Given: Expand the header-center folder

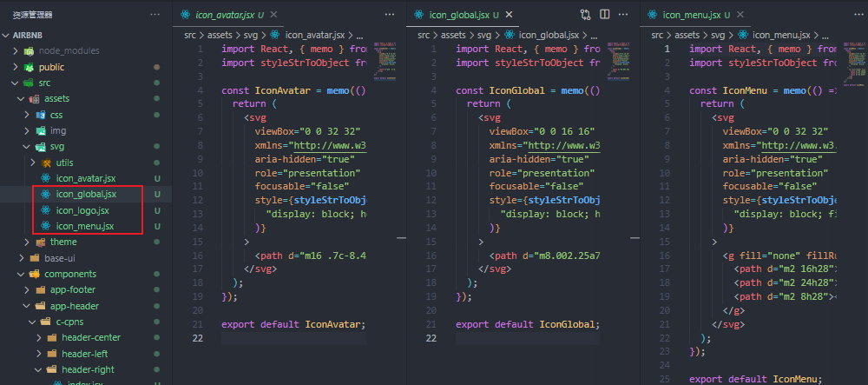Looking at the screenshot, I should click(x=38, y=337).
